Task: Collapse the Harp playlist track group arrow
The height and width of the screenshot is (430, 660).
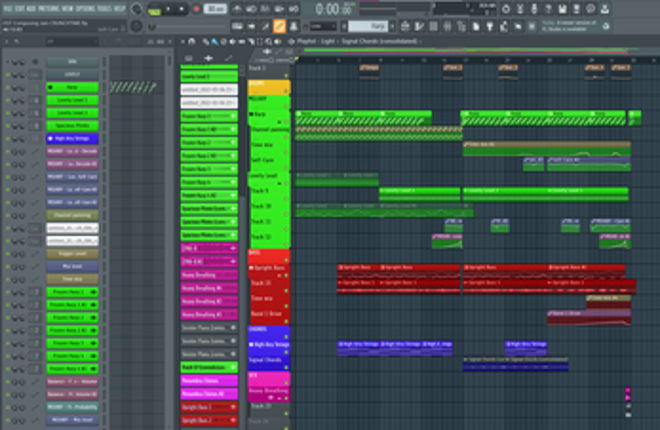Action: [279, 122]
